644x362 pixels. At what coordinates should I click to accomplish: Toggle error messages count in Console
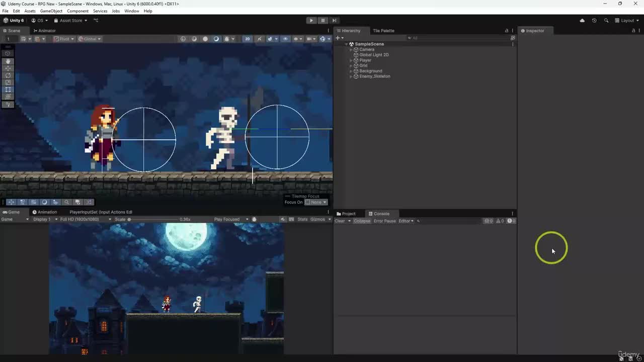(511, 221)
